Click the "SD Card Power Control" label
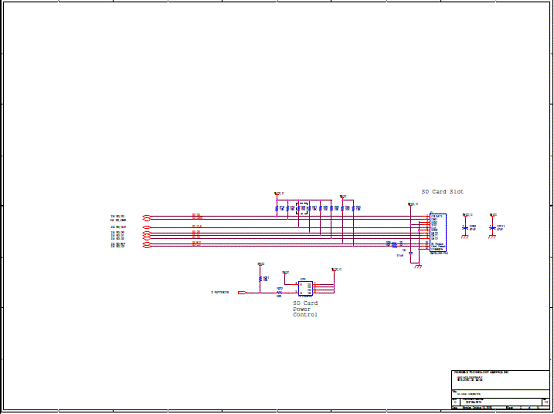The width and height of the screenshot is (554, 414). (305, 309)
